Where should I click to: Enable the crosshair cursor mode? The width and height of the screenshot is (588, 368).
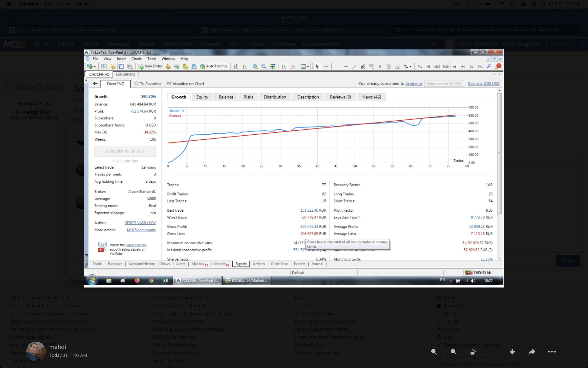[x=326, y=66]
